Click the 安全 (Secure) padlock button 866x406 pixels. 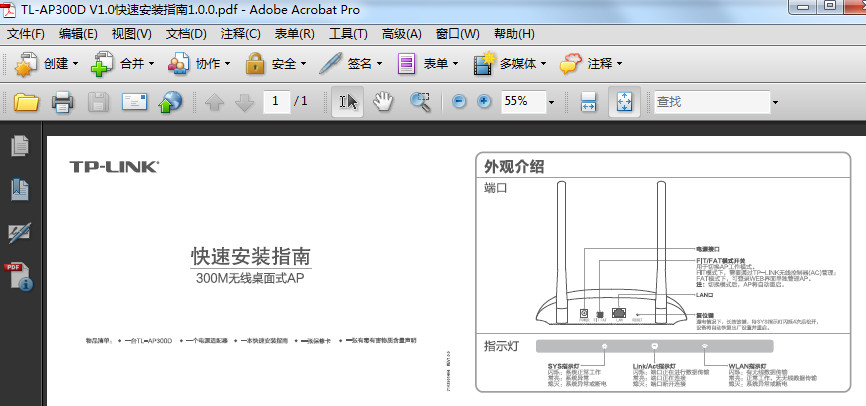(x=276, y=64)
